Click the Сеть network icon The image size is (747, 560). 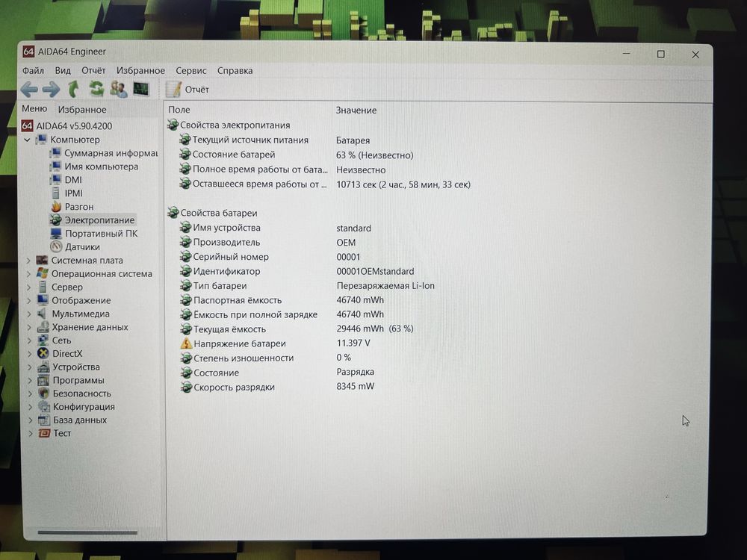pyautogui.click(x=43, y=340)
